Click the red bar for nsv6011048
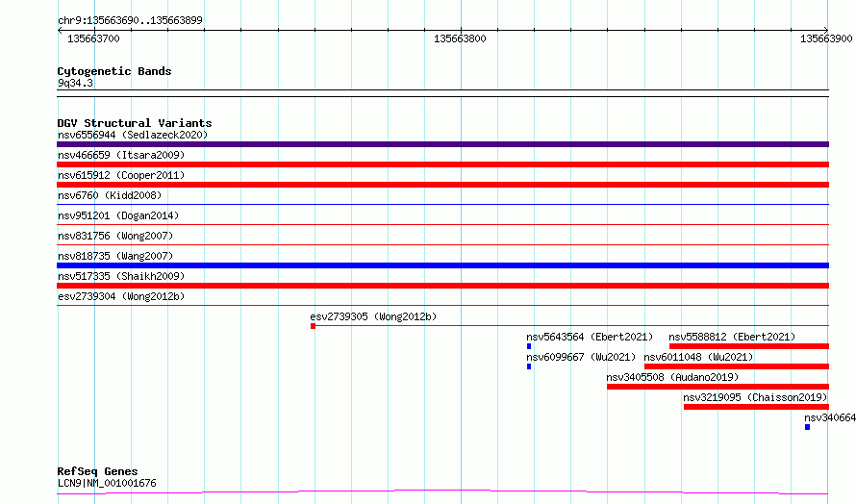Image resolution: width=856 pixels, height=504 pixels. pyautogui.click(x=737, y=366)
